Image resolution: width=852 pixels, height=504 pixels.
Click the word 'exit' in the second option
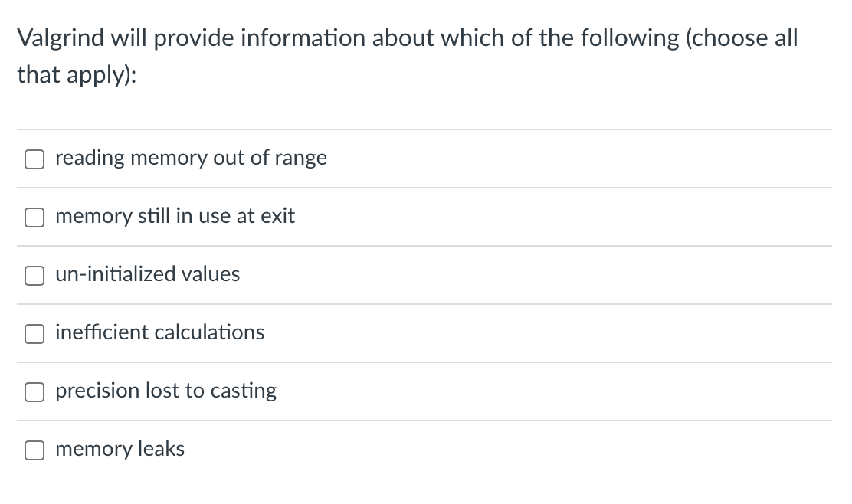(277, 216)
